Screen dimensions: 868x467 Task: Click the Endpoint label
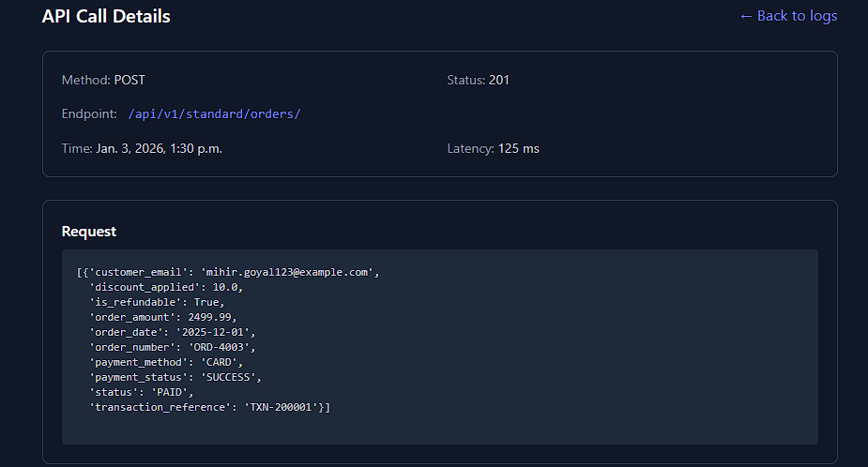[x=90, y=114]
